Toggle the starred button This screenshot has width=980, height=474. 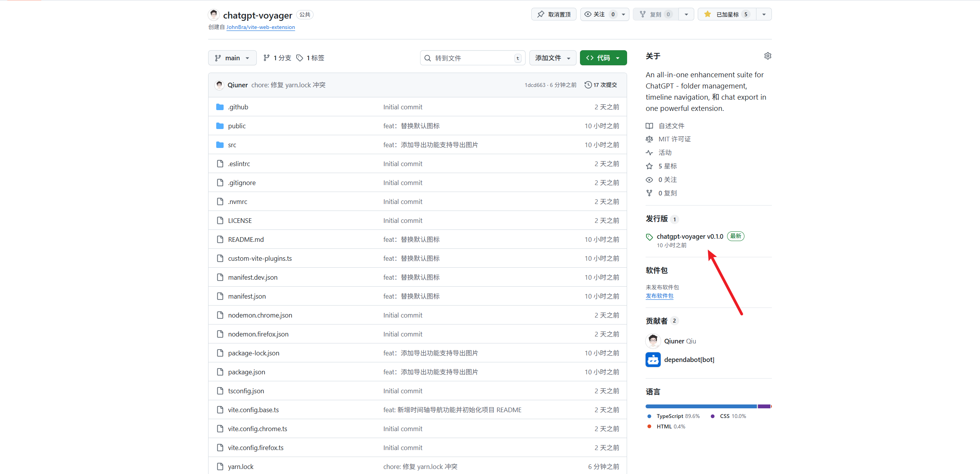pyautogui.click(x=727, y=14)
